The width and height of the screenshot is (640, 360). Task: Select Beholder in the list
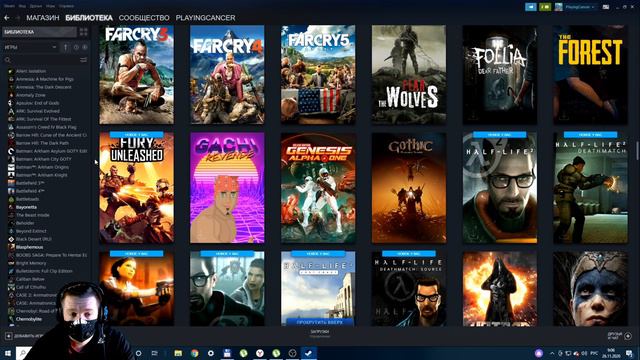tap(25, 223)
